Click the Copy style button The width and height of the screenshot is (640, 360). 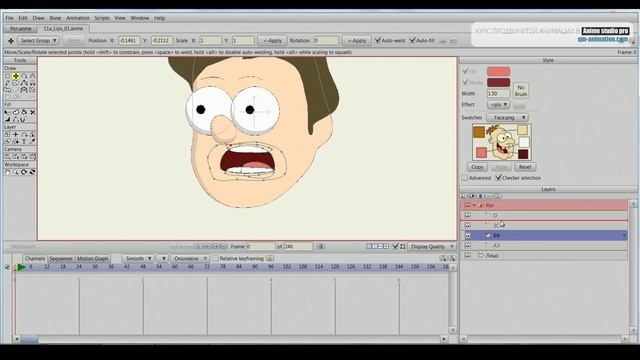click(x=477, y=167)
